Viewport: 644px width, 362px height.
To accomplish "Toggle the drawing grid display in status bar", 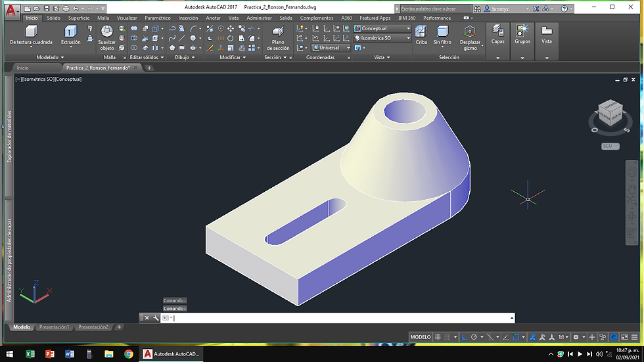I will tap(438, 337).
